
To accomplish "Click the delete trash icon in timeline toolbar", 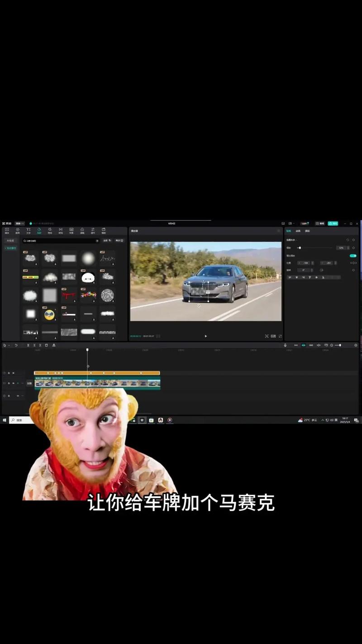I will (x=46, y=345).
